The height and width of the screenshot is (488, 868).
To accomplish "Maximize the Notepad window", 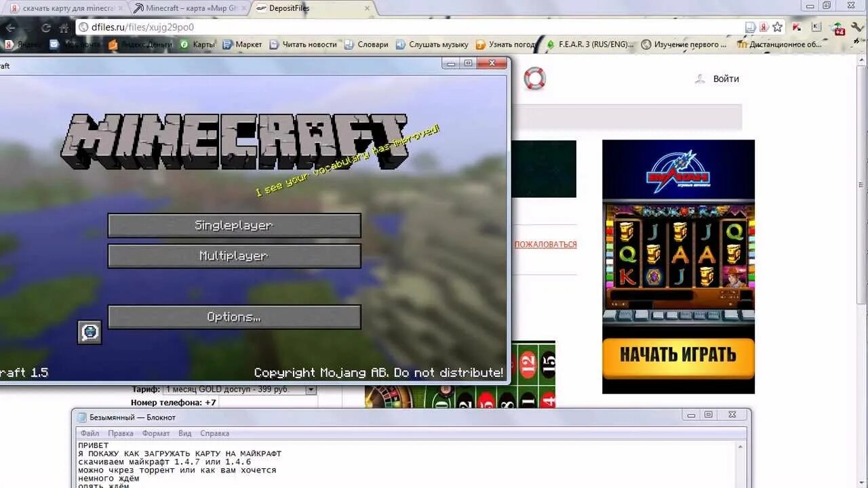I will 709,414.
